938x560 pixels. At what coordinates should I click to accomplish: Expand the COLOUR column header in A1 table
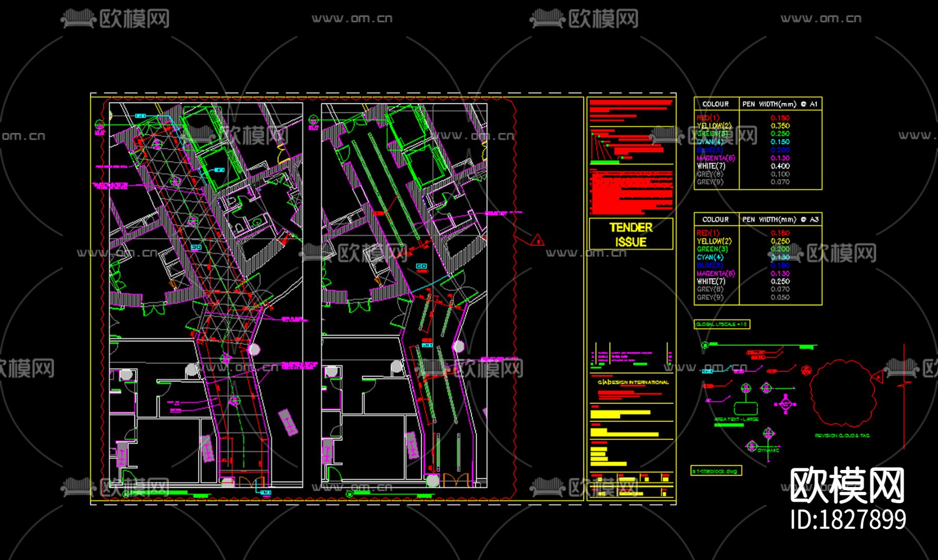(716, 103)
